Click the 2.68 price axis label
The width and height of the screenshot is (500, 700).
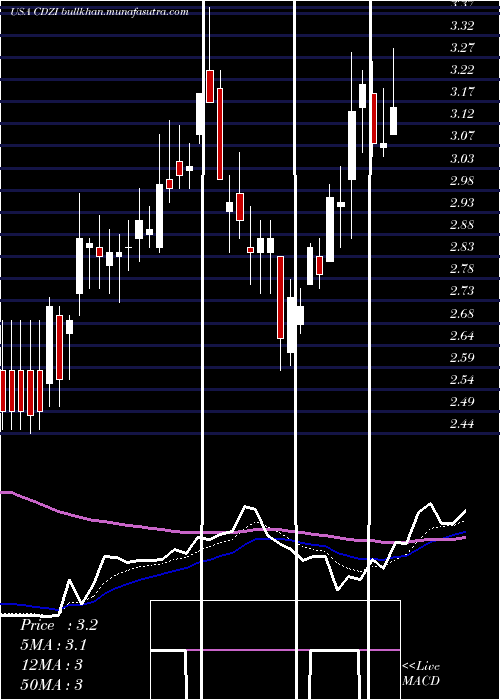tap(462, 313)
